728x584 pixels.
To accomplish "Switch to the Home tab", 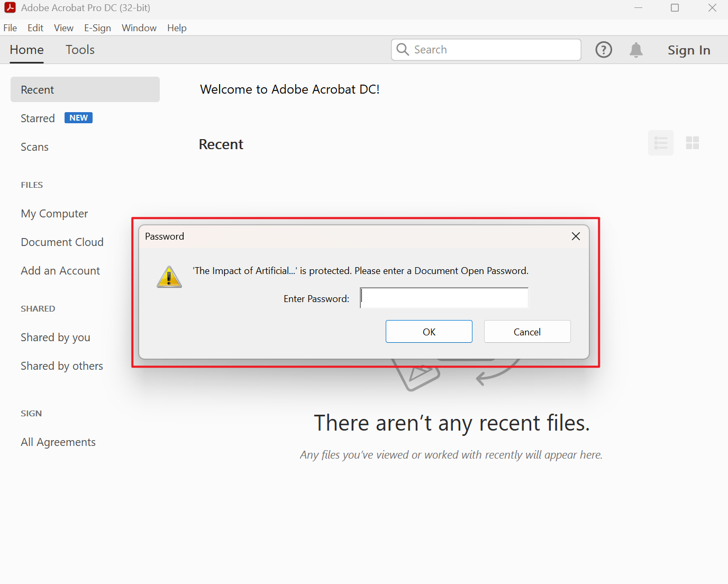I will pyautogui.click(x=26, y=50).
